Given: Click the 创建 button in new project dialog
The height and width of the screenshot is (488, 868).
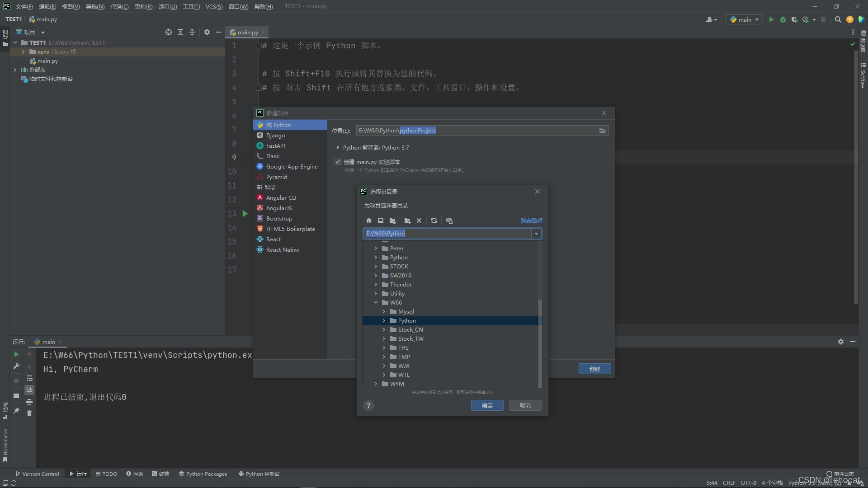Looking at the screenshot, I should click(x=594, y=369).
